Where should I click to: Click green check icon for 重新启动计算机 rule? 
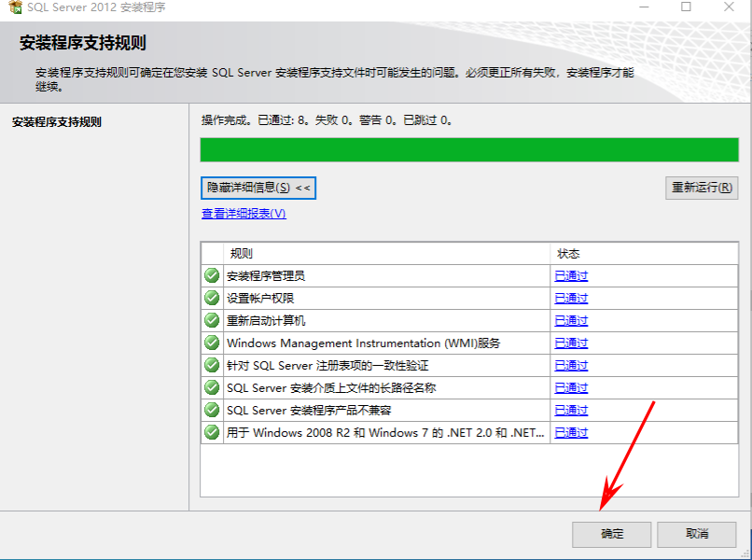point(212,320)
